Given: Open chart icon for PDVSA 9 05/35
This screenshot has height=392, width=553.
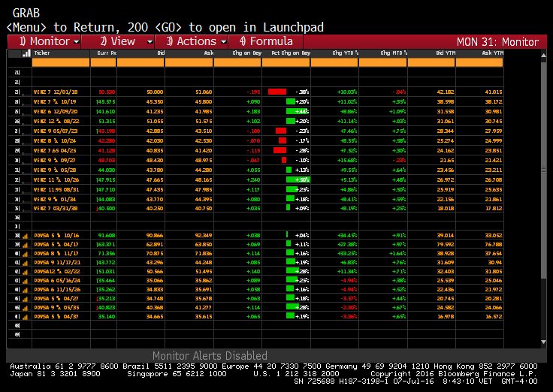Looking at the screenshot, I should click(25, 308).
